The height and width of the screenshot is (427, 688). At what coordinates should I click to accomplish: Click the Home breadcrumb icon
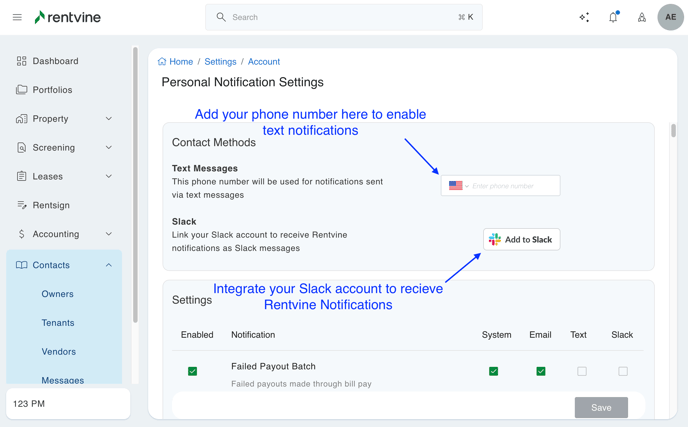click(162, 62)
